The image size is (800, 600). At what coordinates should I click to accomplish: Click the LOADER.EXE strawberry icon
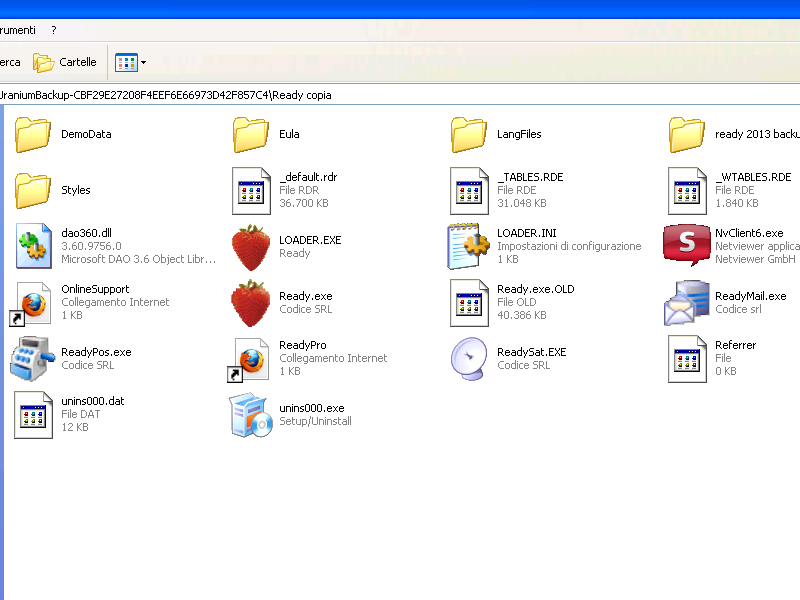click(x=251, y=247)
